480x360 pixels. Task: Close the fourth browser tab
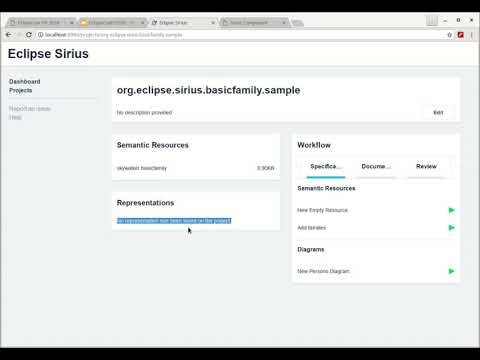pyautogui.click(x=284, y=23)
